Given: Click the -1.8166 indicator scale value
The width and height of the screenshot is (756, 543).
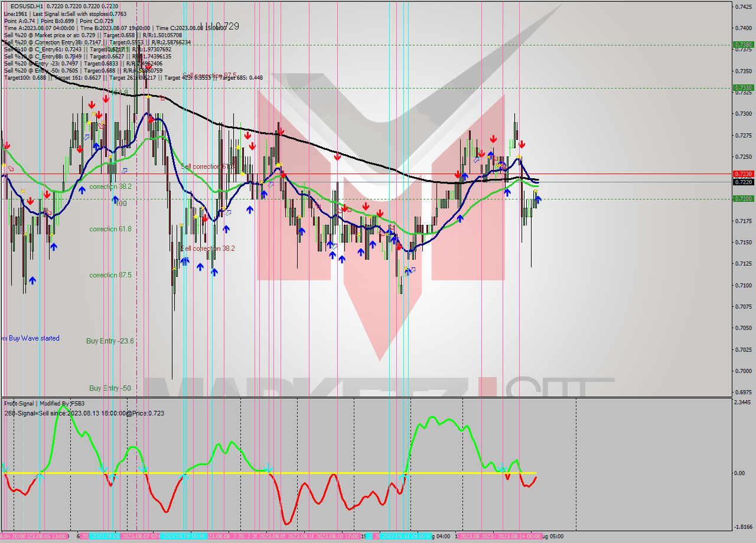Looking at the screenshot, I should [742, 527].
